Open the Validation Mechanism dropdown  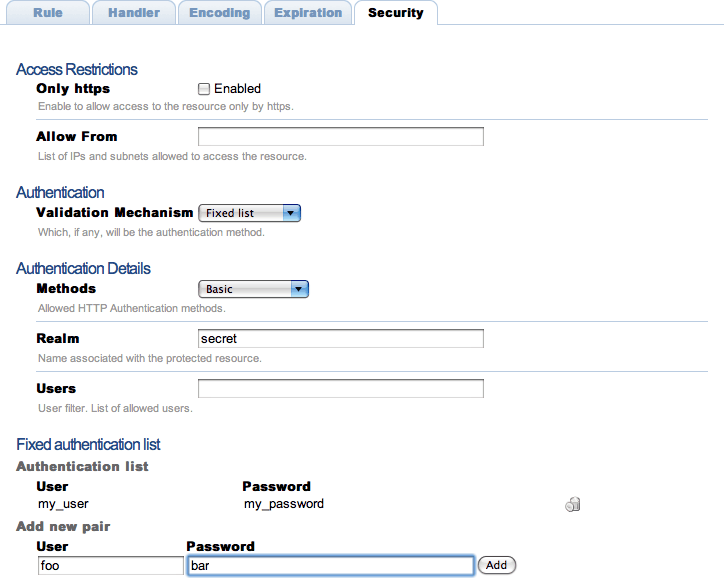[x=250, y=213]
